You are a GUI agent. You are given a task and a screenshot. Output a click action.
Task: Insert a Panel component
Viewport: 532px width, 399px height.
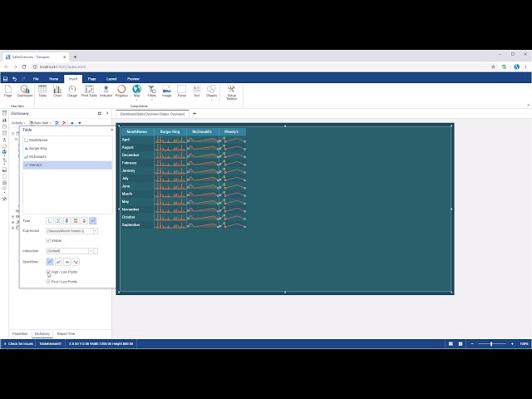pos(182,91)
